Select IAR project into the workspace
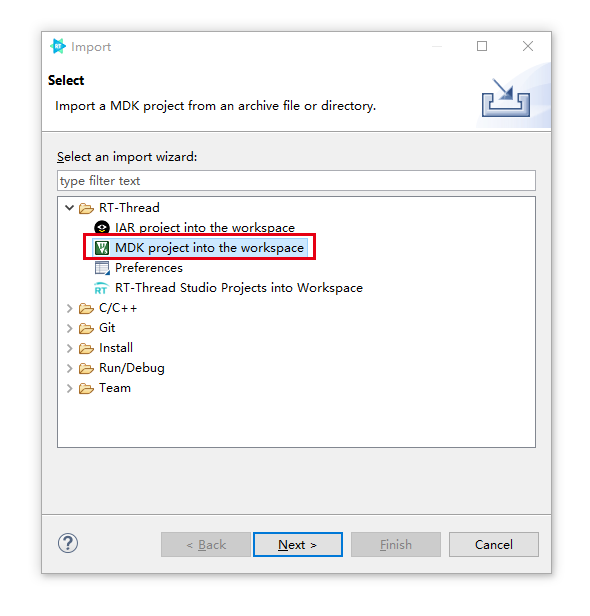The height and width of the screenshot is (616, 590). pyautogui.click(x=205, y=227)
